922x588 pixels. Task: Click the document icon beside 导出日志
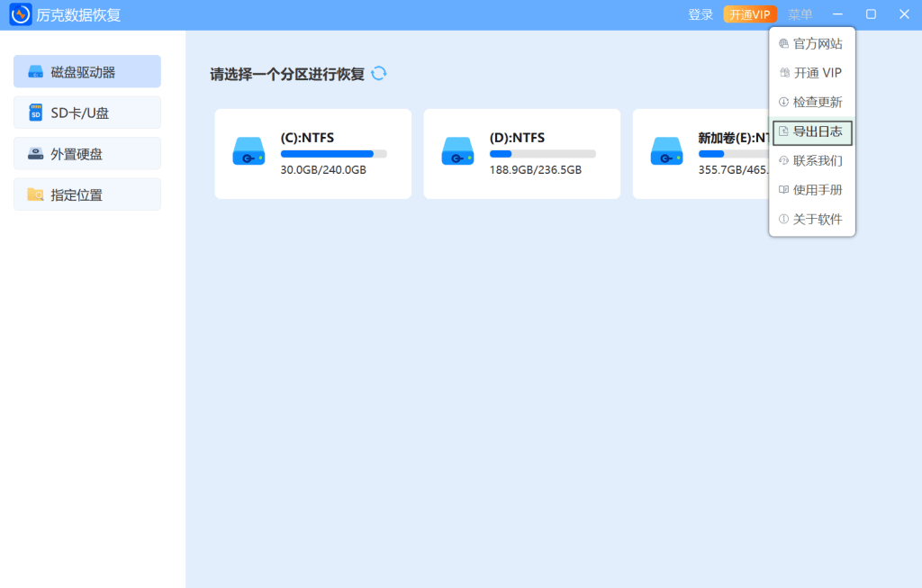click(x=783, y=131)
